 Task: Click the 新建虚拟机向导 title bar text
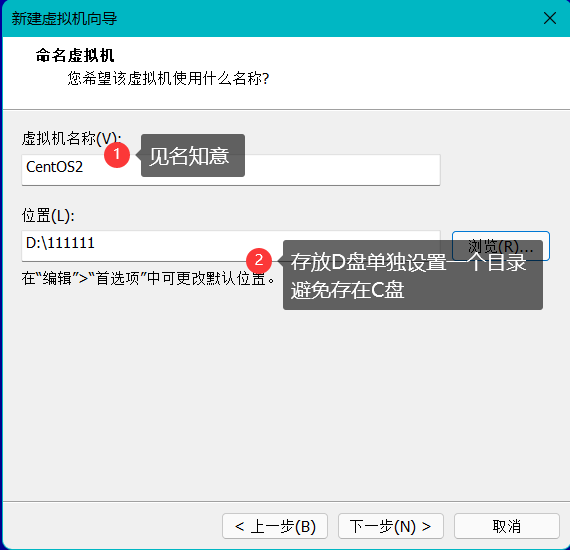coord(64,19)
